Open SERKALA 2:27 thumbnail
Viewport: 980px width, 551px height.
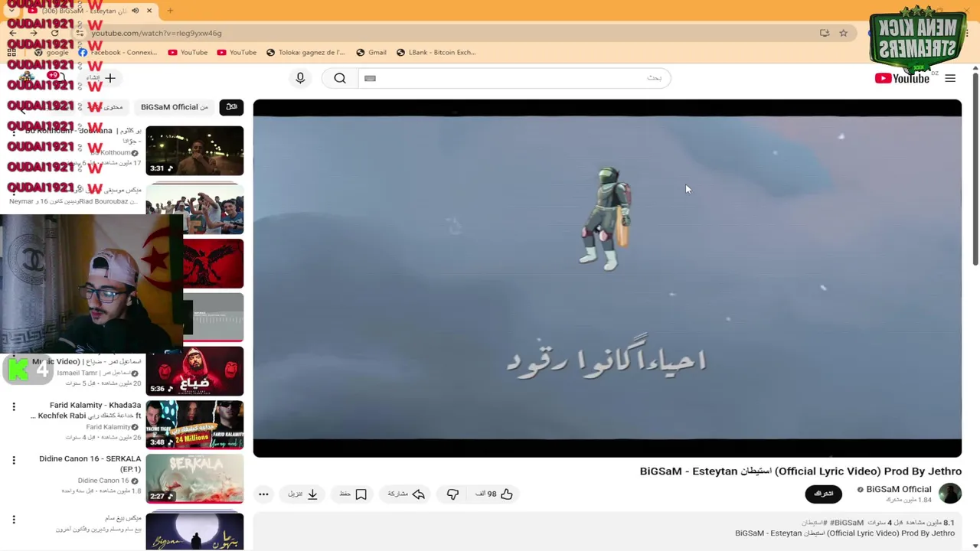tap(194, 478)
